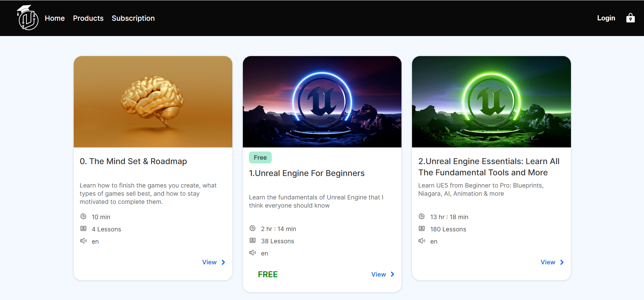Screen dimensions: 644x300
Task: Click the green FREE label
Action: pyautogui.click(x=268, y=274)
